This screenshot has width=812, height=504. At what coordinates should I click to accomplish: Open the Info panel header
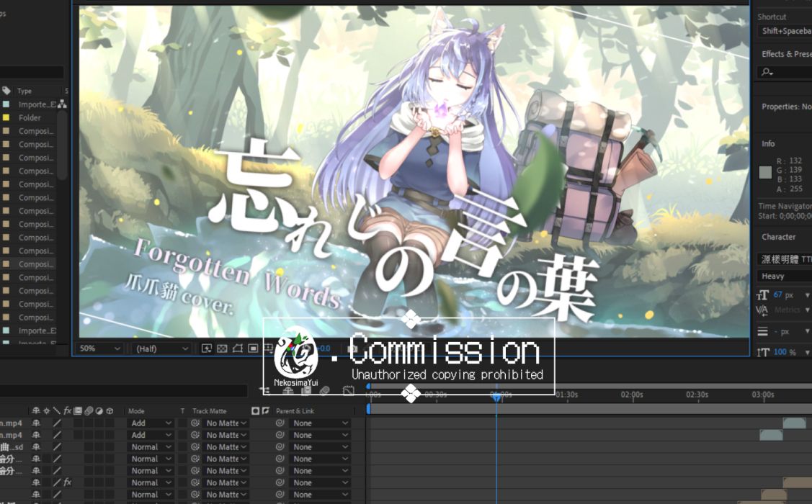[768, 143]
